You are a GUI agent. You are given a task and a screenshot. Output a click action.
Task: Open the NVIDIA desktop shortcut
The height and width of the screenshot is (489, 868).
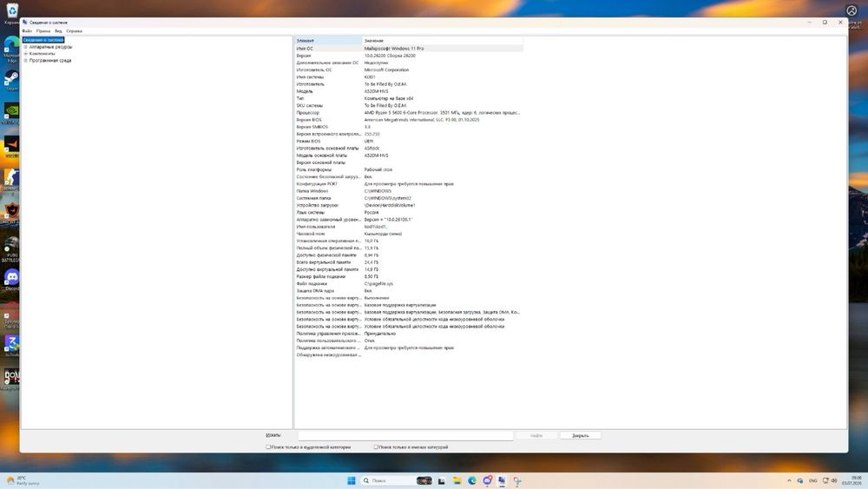[11, 112]
